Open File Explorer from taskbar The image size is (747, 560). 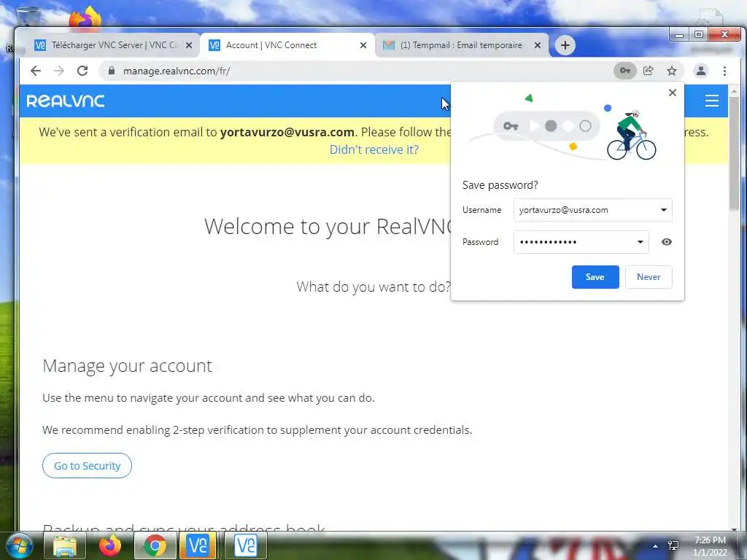pyautogui.click(x=65, y=545)
